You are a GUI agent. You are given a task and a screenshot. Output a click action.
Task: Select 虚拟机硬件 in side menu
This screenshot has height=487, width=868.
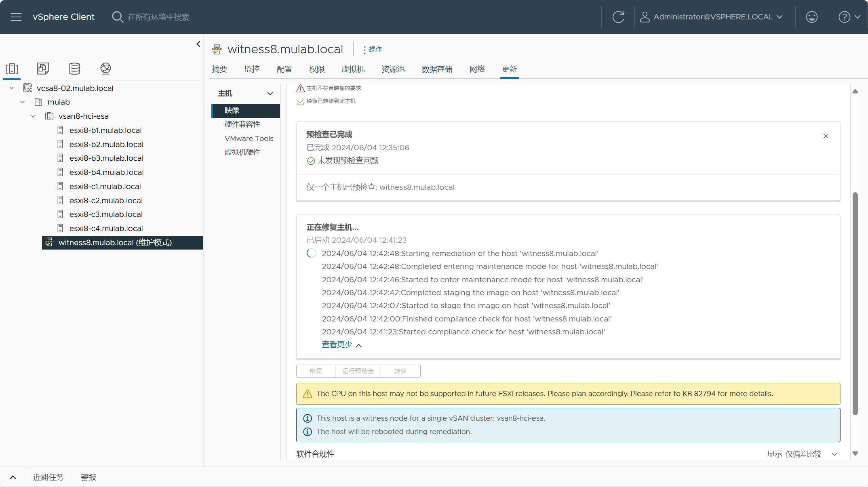click(x=242, y=152)
